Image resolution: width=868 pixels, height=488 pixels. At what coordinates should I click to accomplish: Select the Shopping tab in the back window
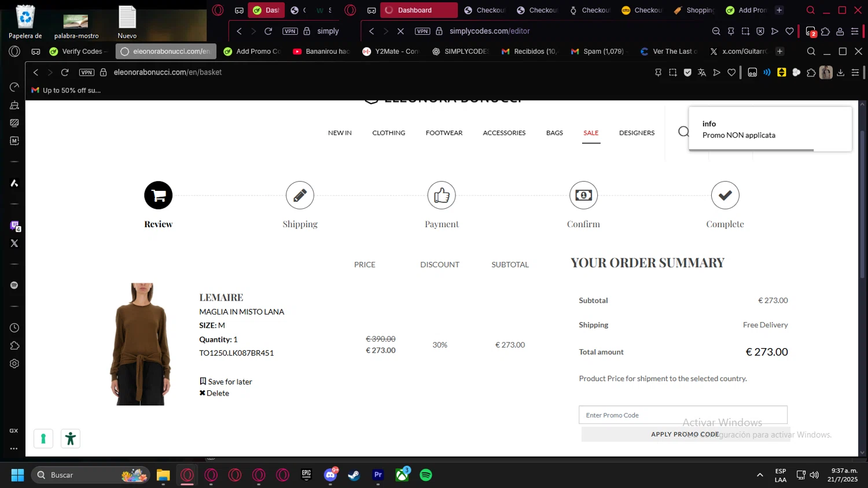click(694, 10)
